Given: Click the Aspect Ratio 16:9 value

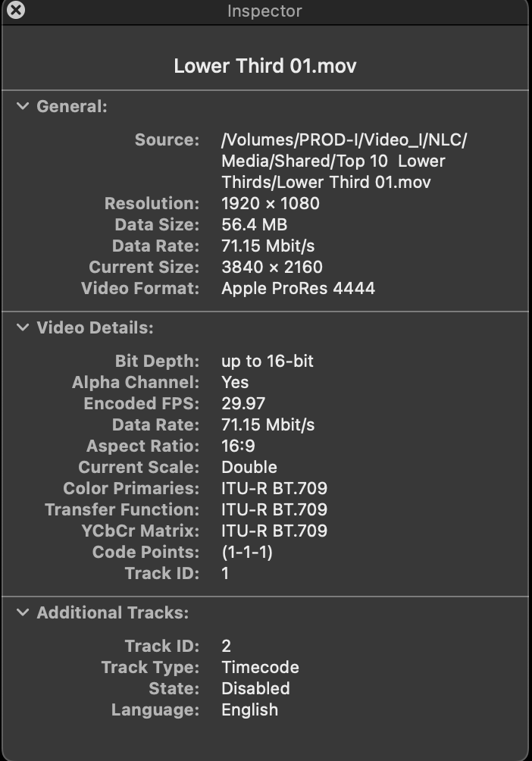Looking at the screenshot, I should click(x=238, y=446).
